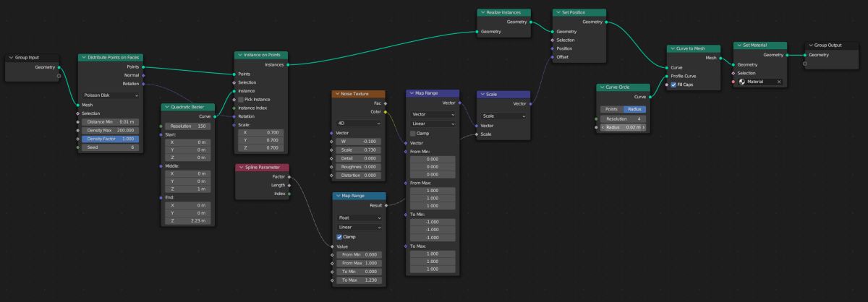Click the Length output socket of Spline Parameter
Image resolution: width=868 pixels, height=302 pixels.
[x=289, y=185]
